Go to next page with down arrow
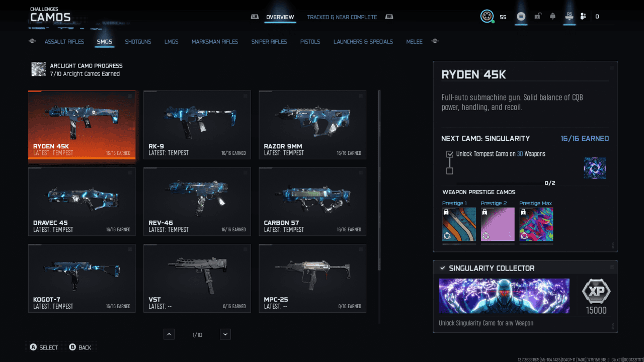The height and width of the screenshot is (362, 644). (225, 334)
